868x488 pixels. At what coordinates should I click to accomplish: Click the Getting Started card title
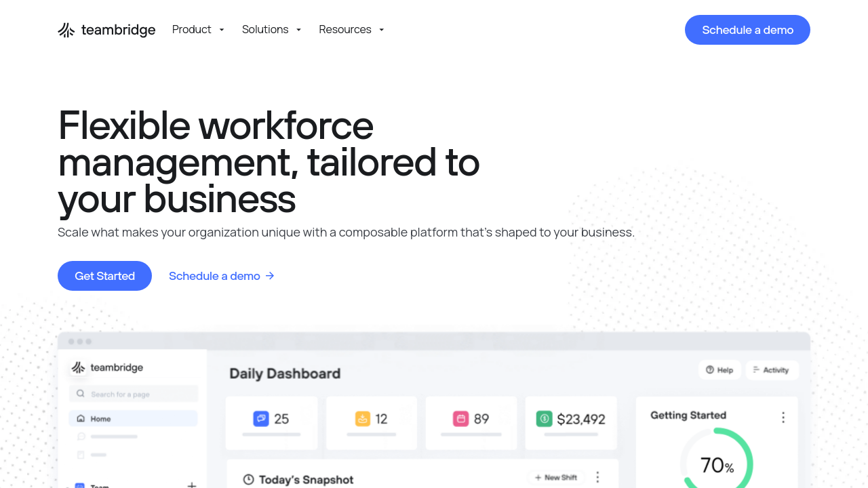[x=688, y=415]
